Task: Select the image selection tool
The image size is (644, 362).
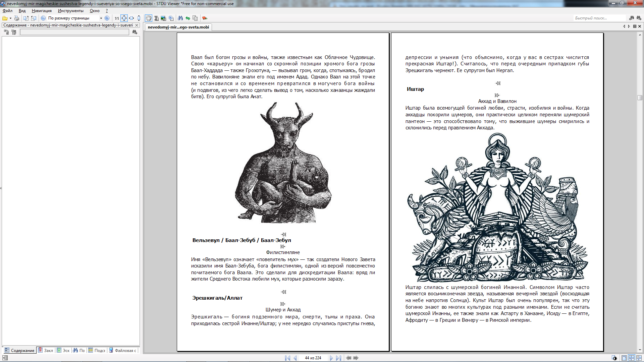Action: coord(163,18)
